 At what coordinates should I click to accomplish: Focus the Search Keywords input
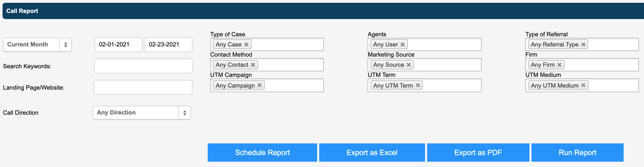click(x=143, y=66)
